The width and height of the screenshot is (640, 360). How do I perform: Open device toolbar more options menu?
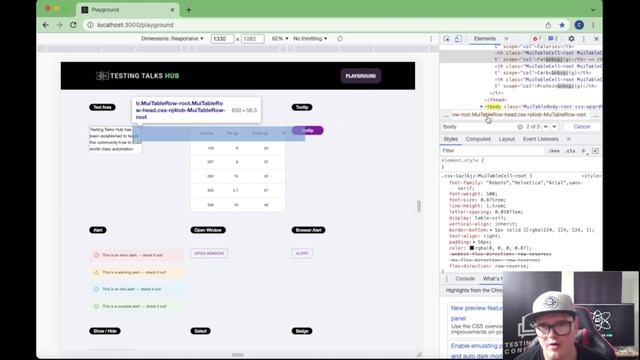point(431,38)
